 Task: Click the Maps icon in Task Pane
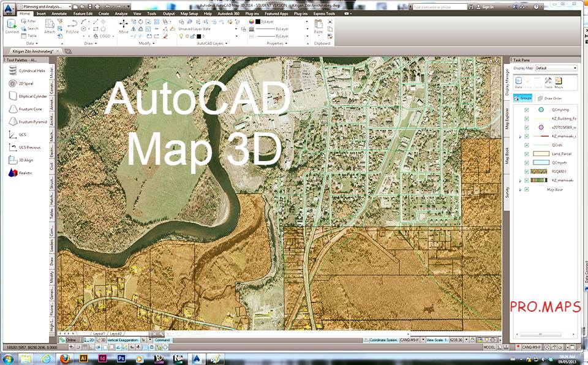click(x=559, y=82)
